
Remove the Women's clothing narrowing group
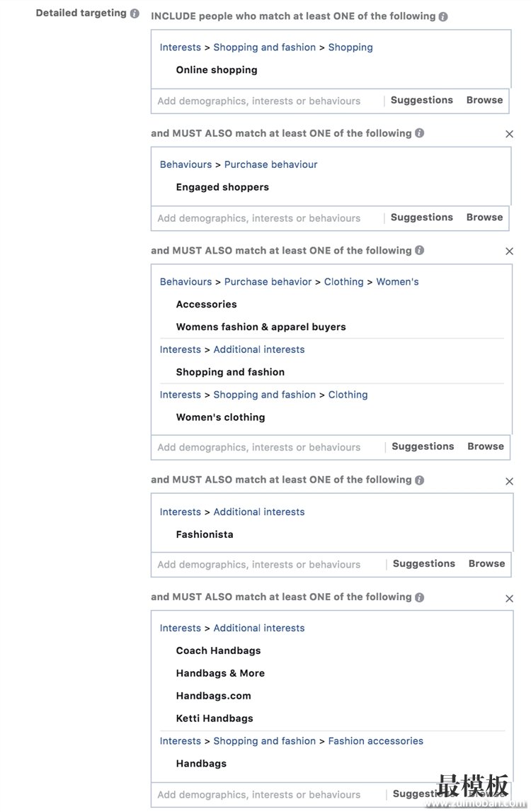point(509,251)
